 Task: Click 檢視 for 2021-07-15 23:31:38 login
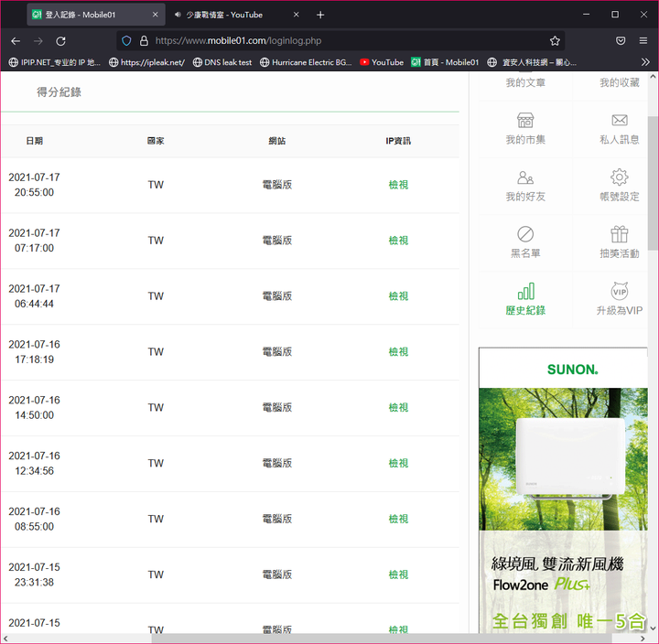pyautogui.click(x=398, y=574)
